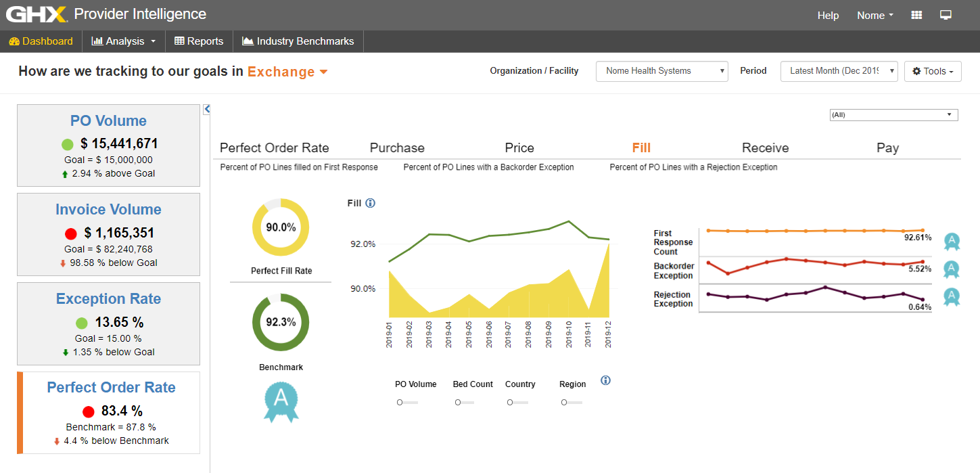Viewport: 980px width, 473px height.
Task: Click the Backorder Exception grade badge
Action: (x=952, y=269)
